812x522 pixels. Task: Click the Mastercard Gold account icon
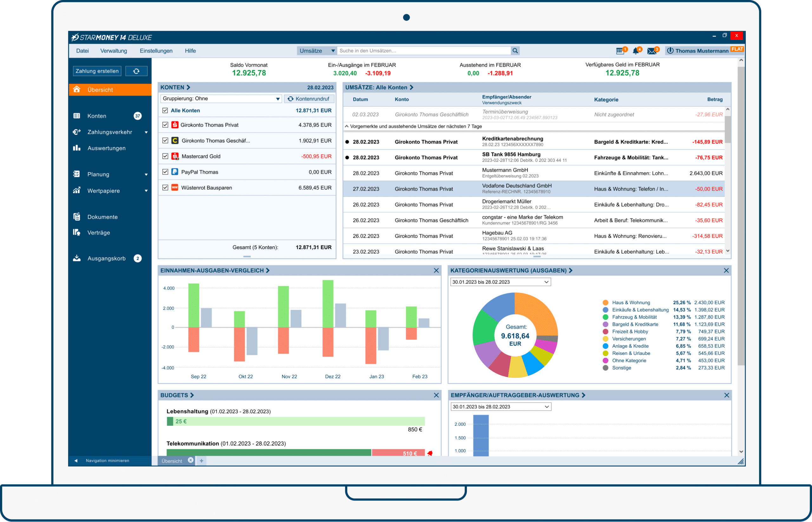(x=175, y=156)
